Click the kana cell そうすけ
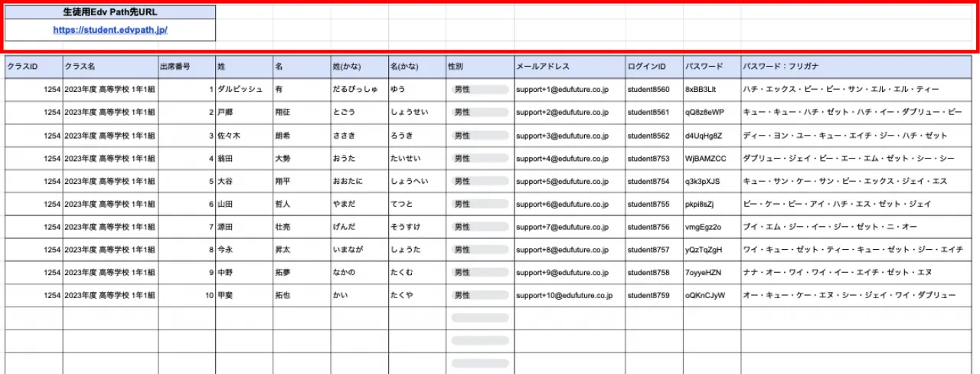Image resolution: width=980 pixels, height=374 pixels. 416,227
